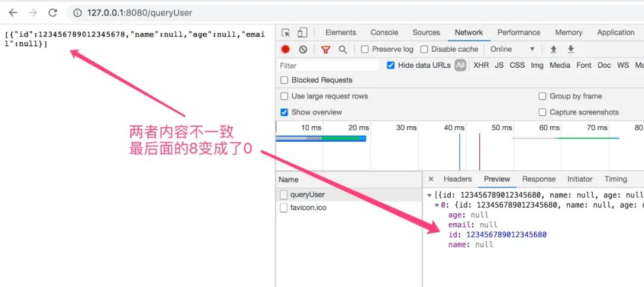Click the export HAR download arrow
The width and height of the screenshot is (644, 287).
(x=571, y=49)
